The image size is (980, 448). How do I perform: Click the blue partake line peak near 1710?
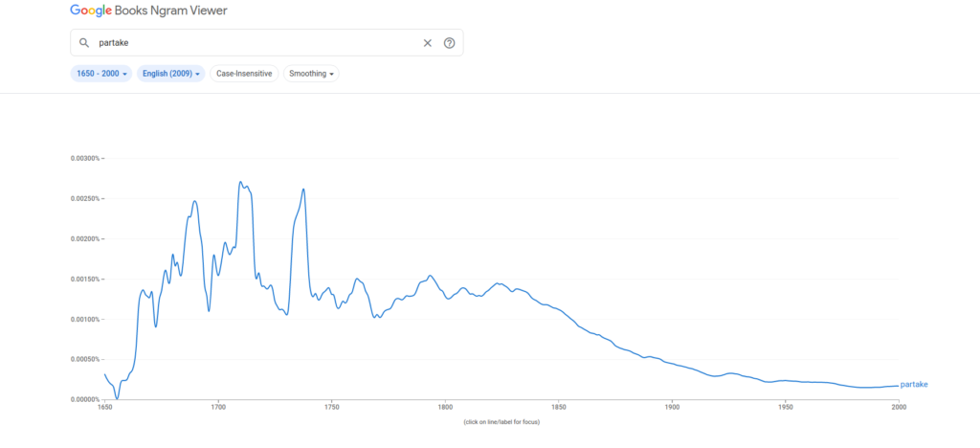(x=240, y=182)
